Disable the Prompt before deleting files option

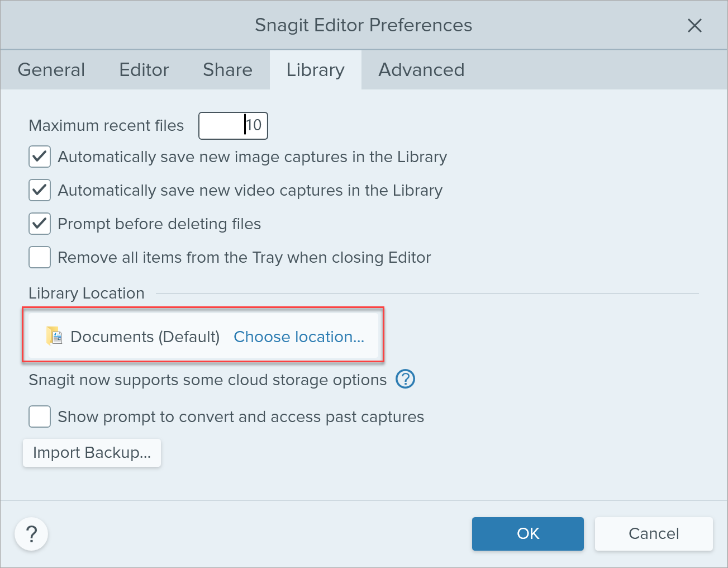click(x=39, y=224)
